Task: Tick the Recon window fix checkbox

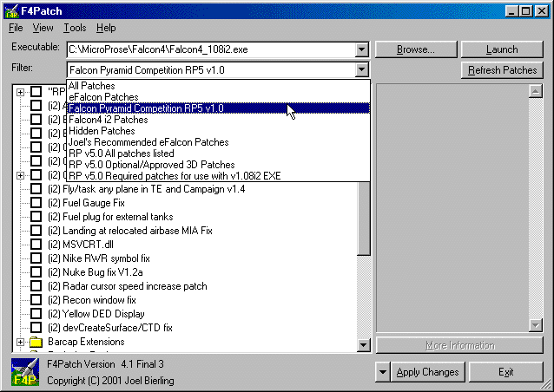Action: [x=36, y=299]
